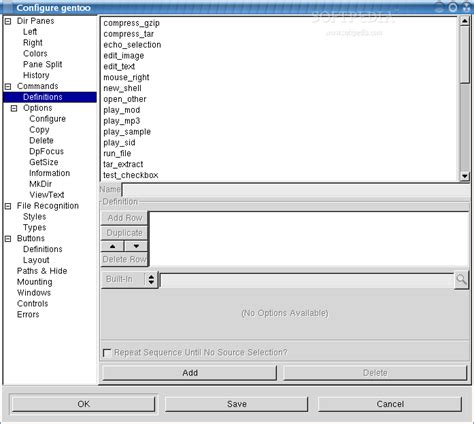Screen dimensions: 474x424
Task: Click the Add Row button
Action: [124, 218]
